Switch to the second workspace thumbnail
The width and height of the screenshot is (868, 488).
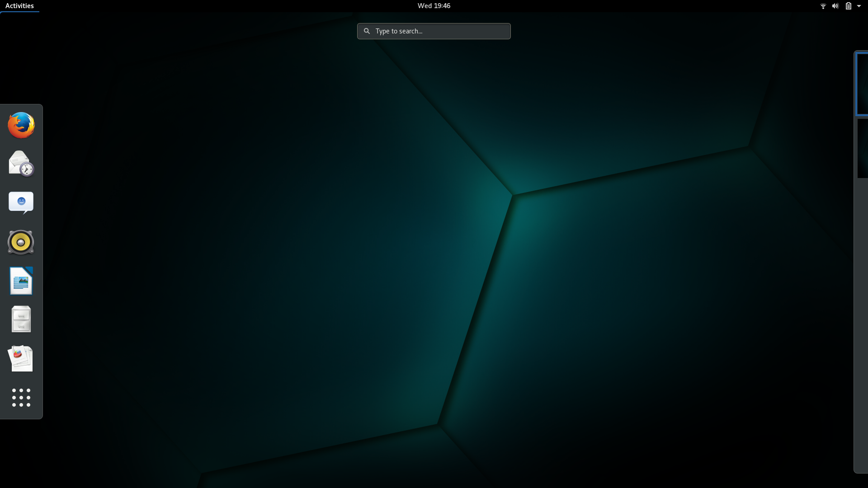862,148
